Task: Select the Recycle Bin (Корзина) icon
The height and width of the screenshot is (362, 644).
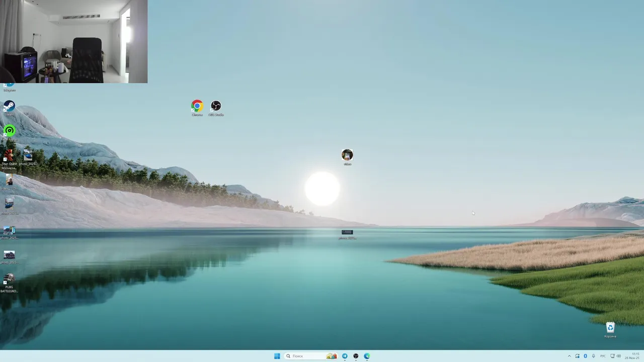Action: (x=610, y=330)
